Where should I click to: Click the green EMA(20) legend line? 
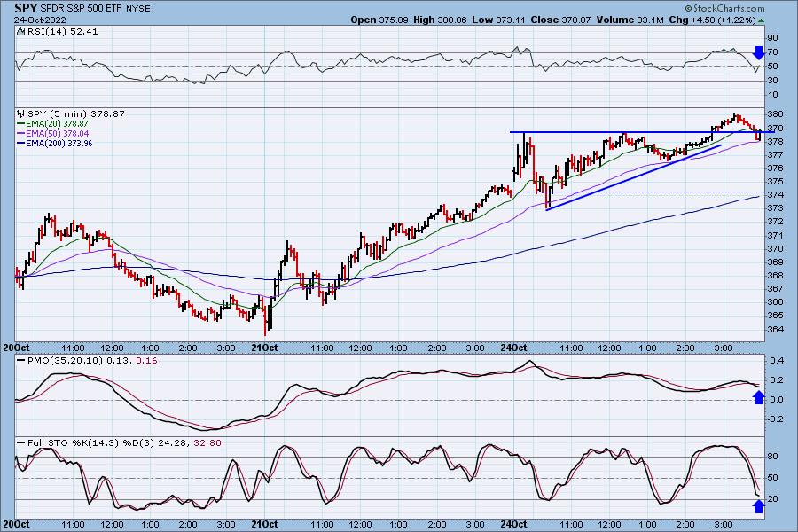click(x=21, y=124)
